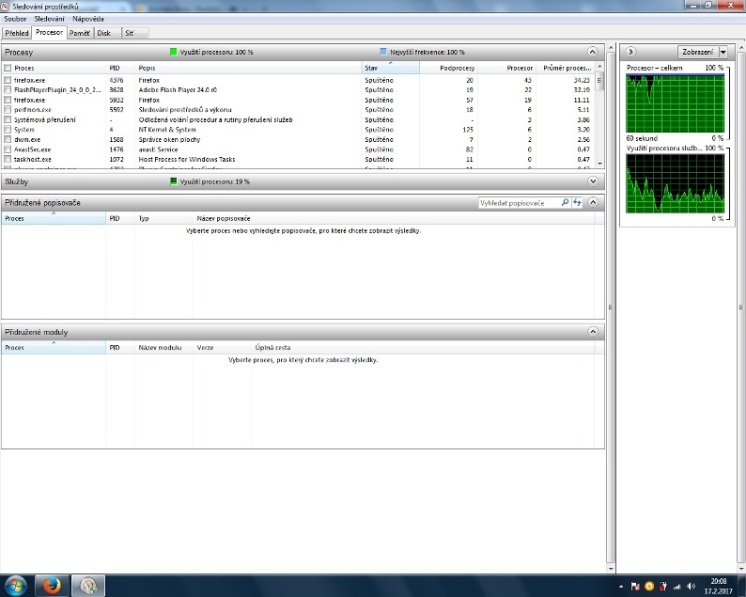Click the refresh icon beside handle search
Screen dimensions: 746x597
tap(577, 203)
